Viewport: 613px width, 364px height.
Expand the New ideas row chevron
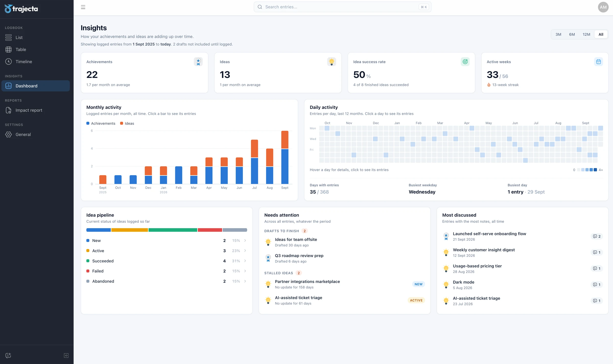coord(245,240)
